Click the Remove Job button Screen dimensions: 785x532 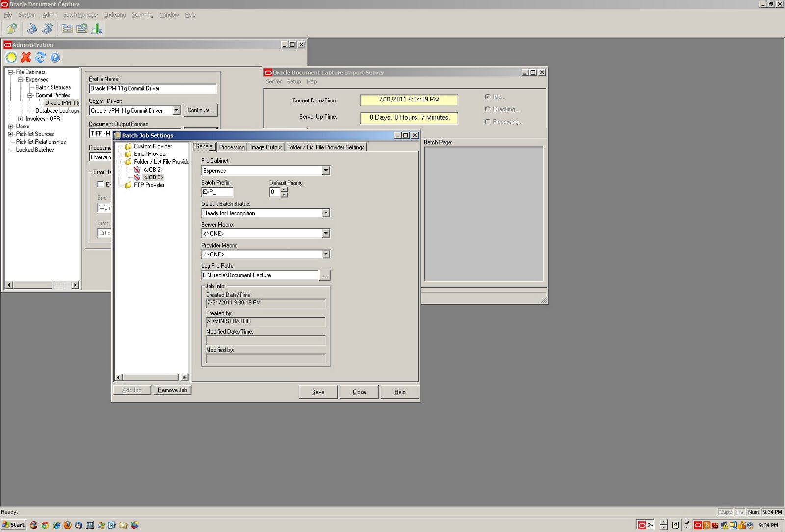[x=172, y=390]
